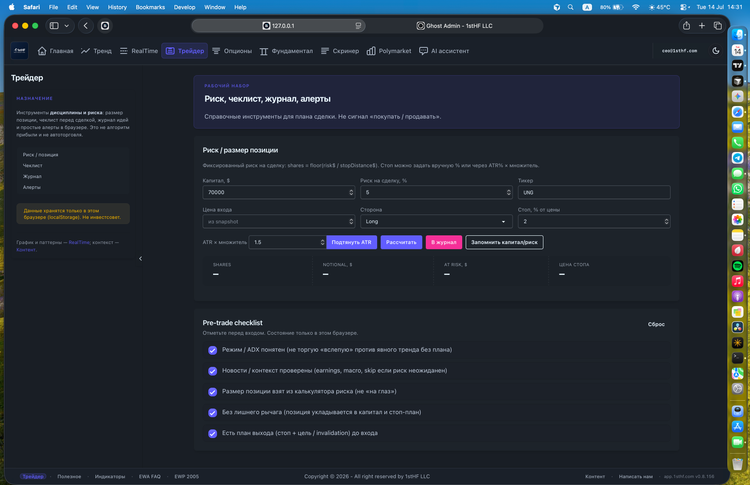750x485 pixels.
Task: Click the Safari address bar 127.0.0.1
Action: click(x=278, y=26)
